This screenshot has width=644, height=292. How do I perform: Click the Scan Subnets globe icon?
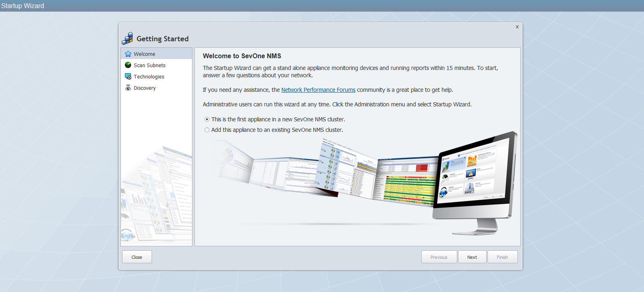[x=128, y=65]
